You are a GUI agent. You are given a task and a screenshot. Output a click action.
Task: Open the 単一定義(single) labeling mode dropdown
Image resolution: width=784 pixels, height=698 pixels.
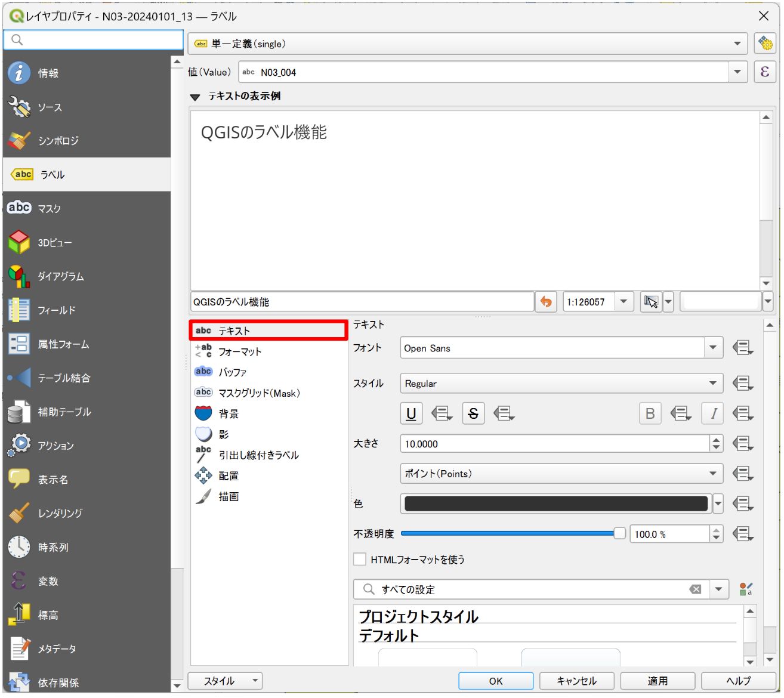[x=468, y=44]
